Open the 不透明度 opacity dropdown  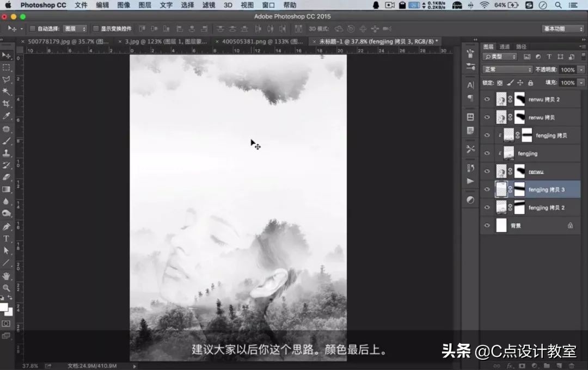(x=581, y=70)
